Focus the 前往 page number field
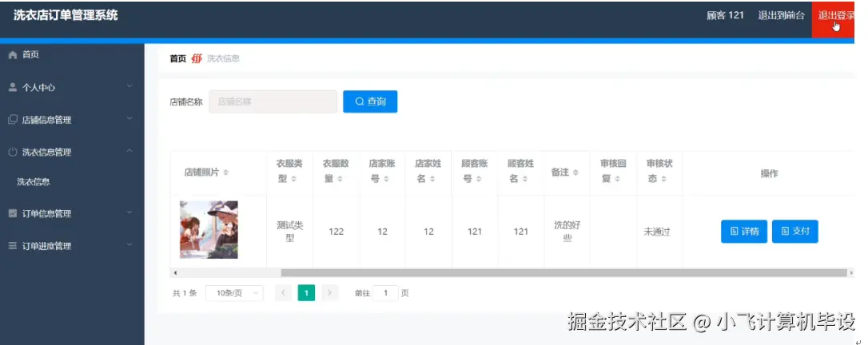 point(385,293)
